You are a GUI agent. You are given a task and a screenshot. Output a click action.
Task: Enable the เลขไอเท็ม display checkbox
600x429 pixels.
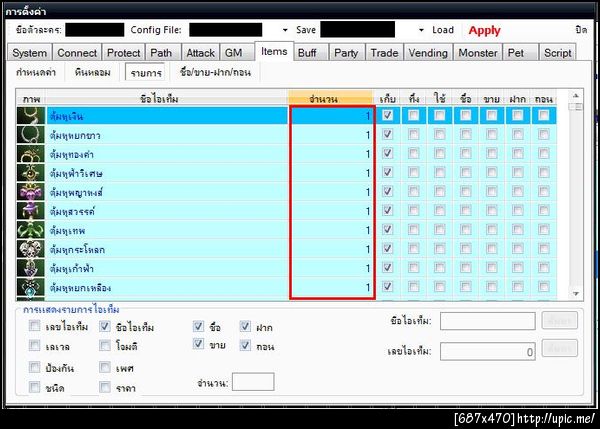34,326
